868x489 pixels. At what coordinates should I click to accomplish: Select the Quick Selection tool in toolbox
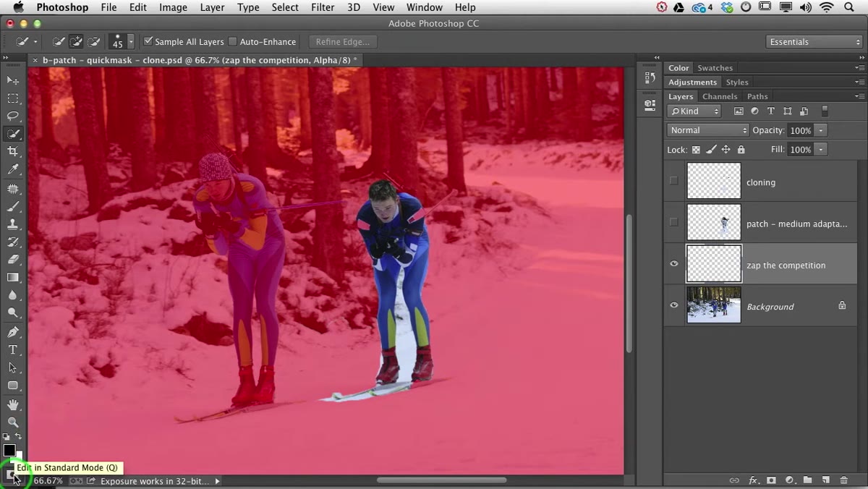[13, 134]
